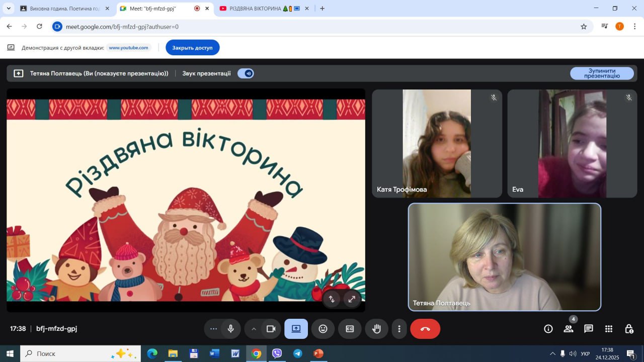Click the 'Зупинити презентацію' button
Screen dimensions: 644x362
pyautogui.click(x=602, y=73)
